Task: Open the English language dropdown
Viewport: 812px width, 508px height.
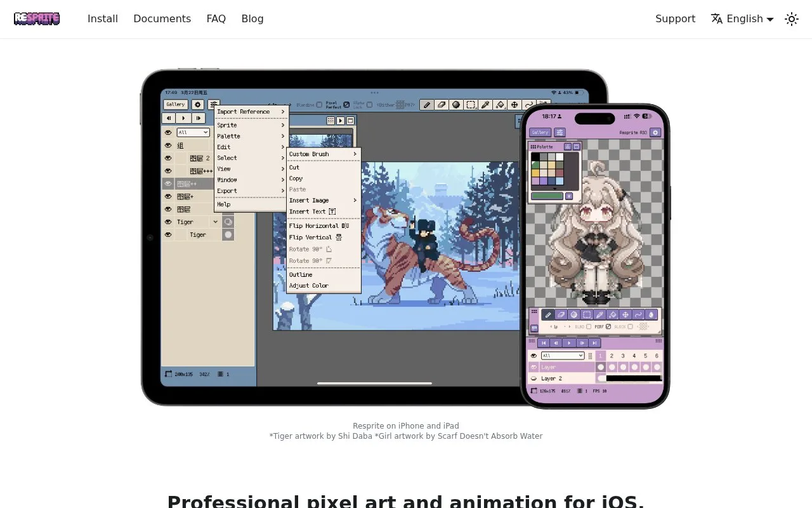Action: coord(742,19)
